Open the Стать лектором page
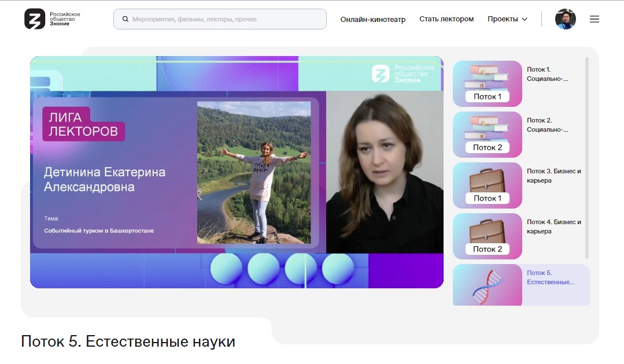 [x=446, y=19]
